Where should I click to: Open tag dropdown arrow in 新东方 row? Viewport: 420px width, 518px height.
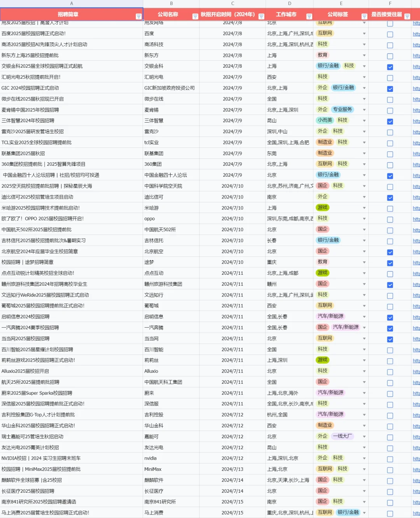[x=364, y=55]
